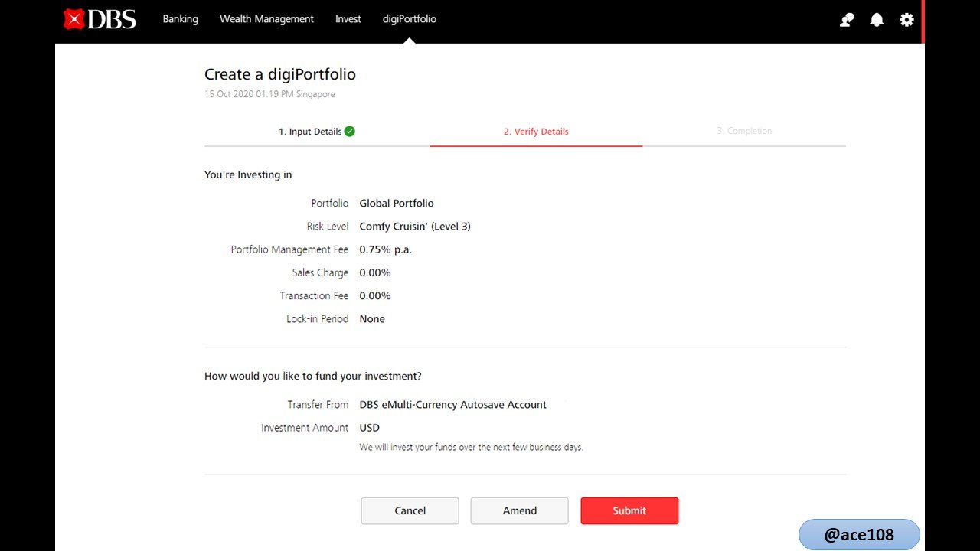The width and height of the screenshot is (980, 551).
Task: Click green checkmark beside Input Details
Action: point(349,131)
